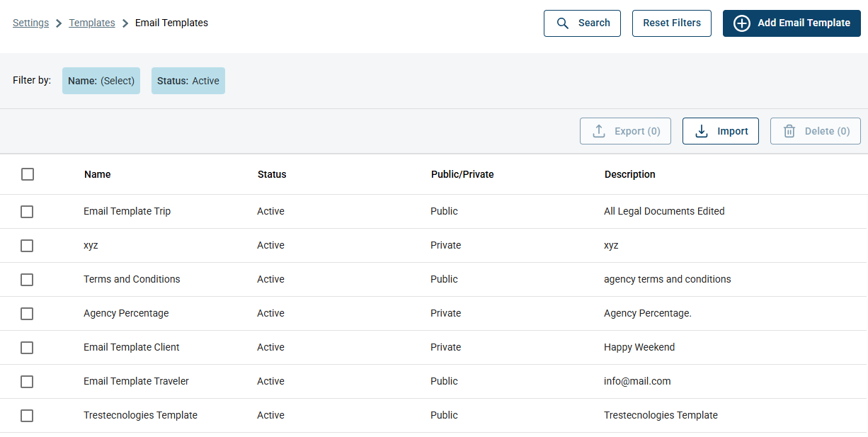Click the Import button
This screenshot has width=868, height=437.
721,131
